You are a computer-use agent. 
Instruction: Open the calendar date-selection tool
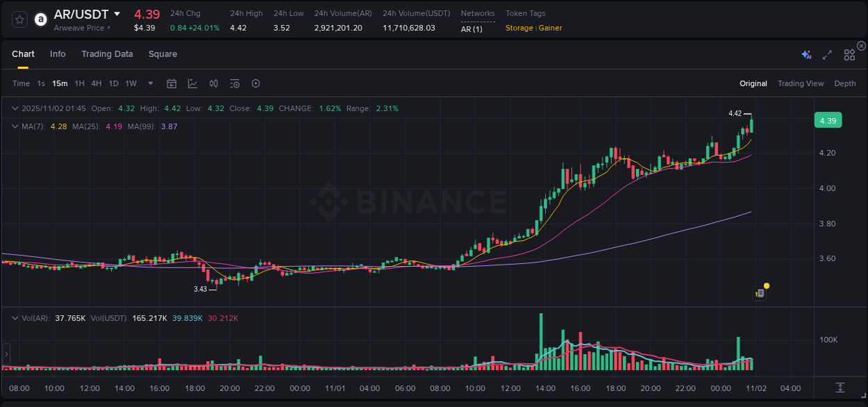pos(172,83)
